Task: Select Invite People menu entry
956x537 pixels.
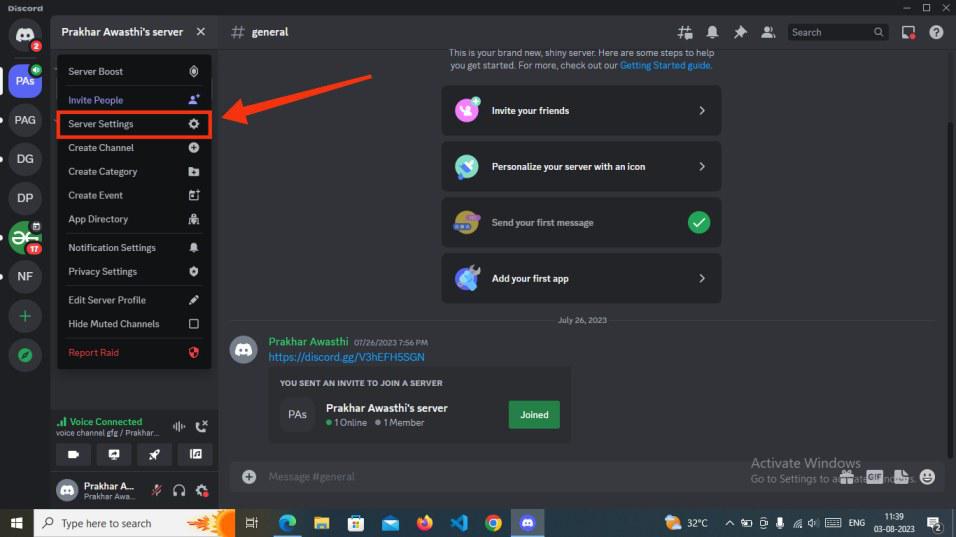Action: click(134, 100)
